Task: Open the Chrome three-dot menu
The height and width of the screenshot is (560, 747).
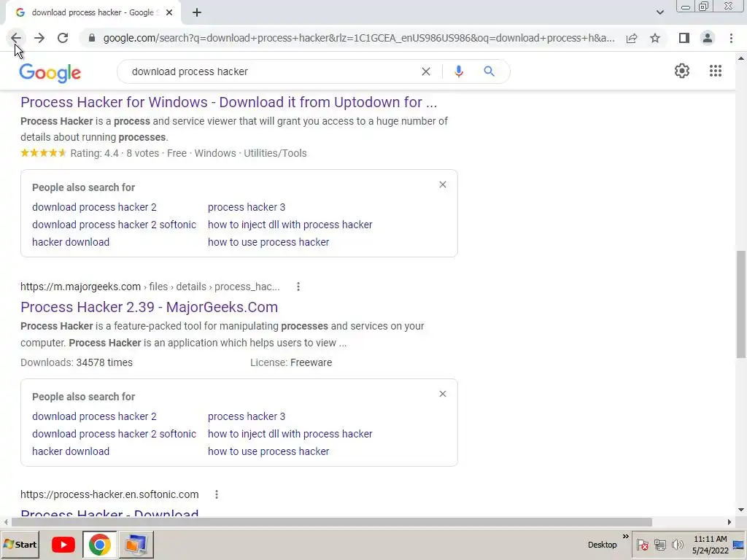Action: 731,38
